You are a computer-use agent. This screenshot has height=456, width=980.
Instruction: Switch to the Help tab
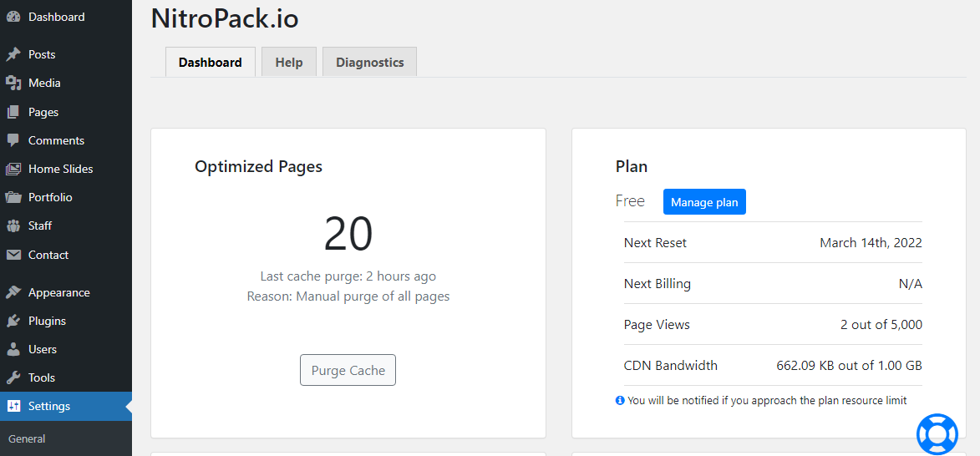point(289,63)
